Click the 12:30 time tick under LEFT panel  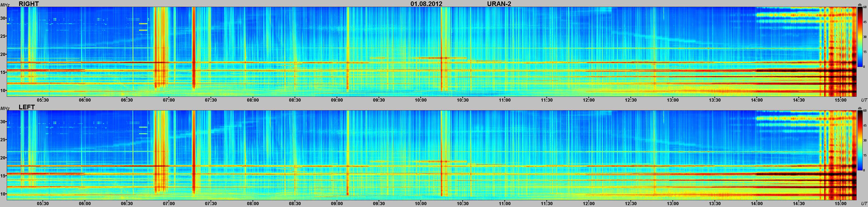631,204
